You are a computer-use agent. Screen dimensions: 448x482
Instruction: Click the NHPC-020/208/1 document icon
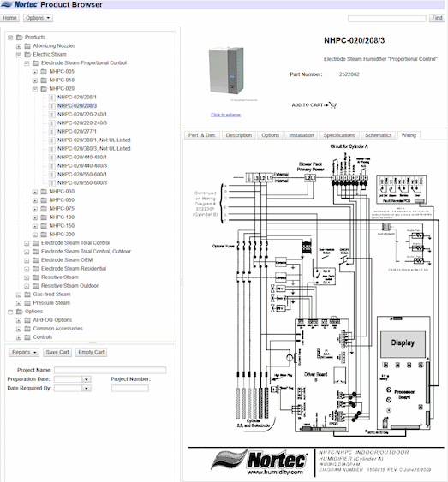(x=52, y=97)
